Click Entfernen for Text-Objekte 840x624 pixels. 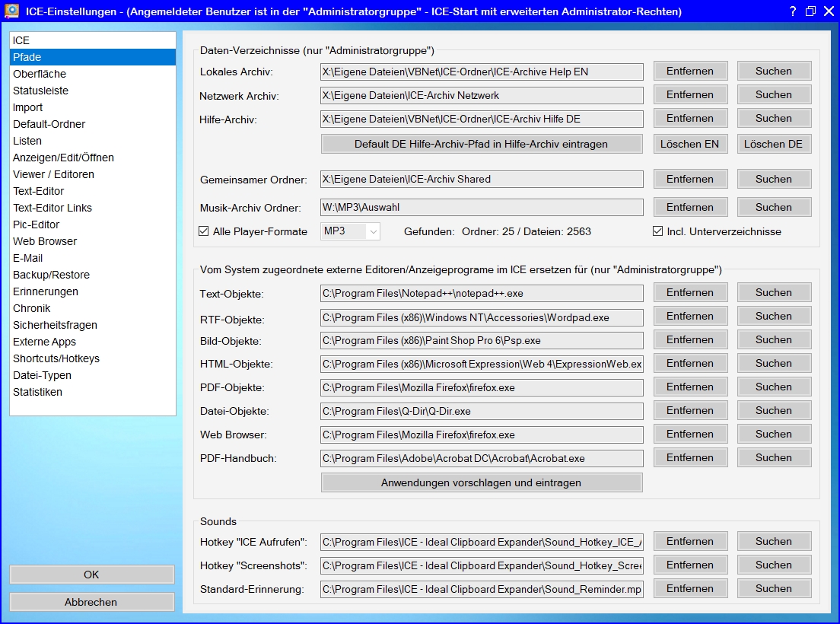point(690,293)
